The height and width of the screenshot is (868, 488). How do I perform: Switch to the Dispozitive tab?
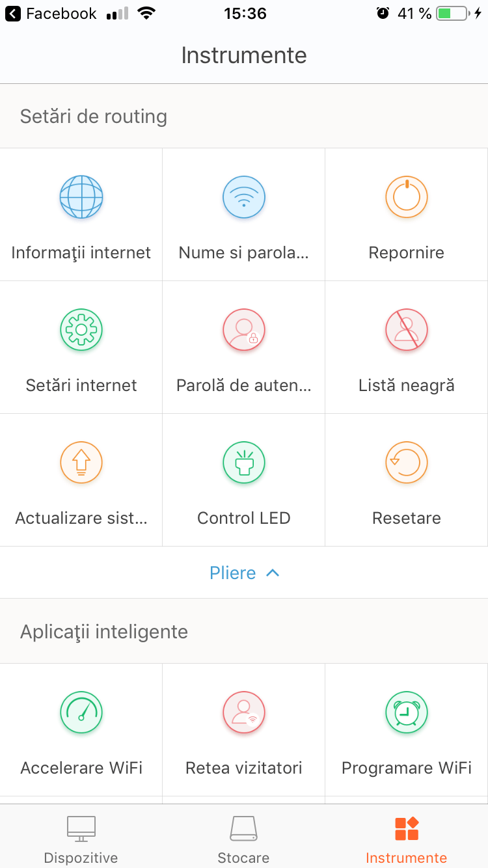(81, 839)
